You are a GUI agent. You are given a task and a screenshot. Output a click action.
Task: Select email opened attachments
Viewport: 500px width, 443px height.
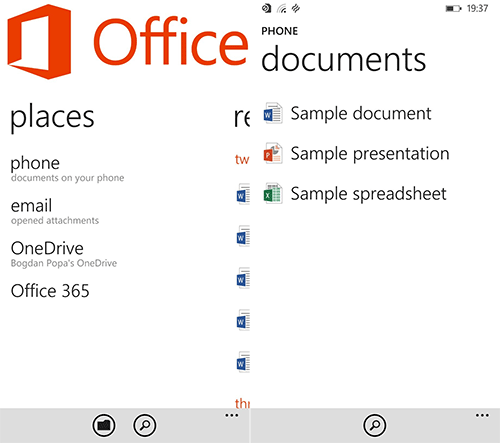click(x=55, y=211)
